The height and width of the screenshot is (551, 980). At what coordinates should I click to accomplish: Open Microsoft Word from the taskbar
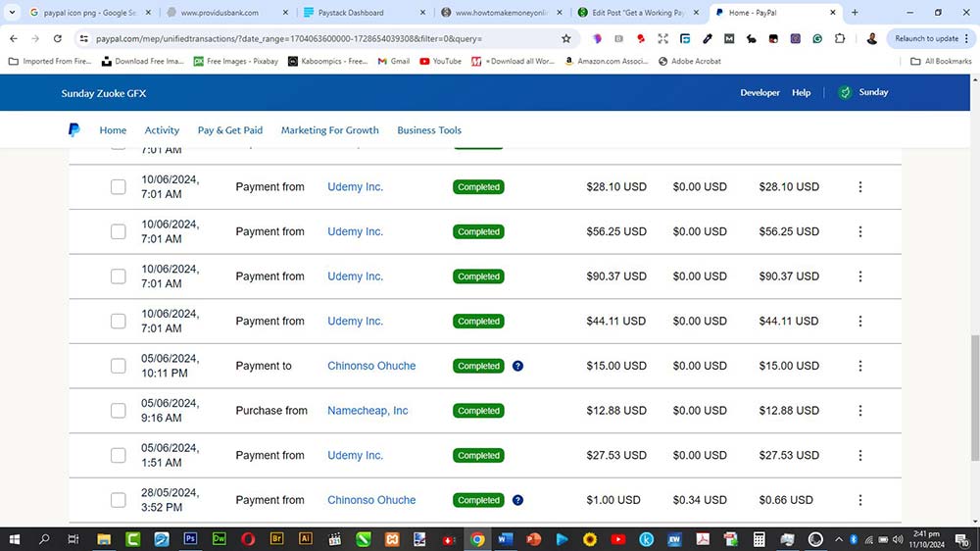click(x=505, y=539)
